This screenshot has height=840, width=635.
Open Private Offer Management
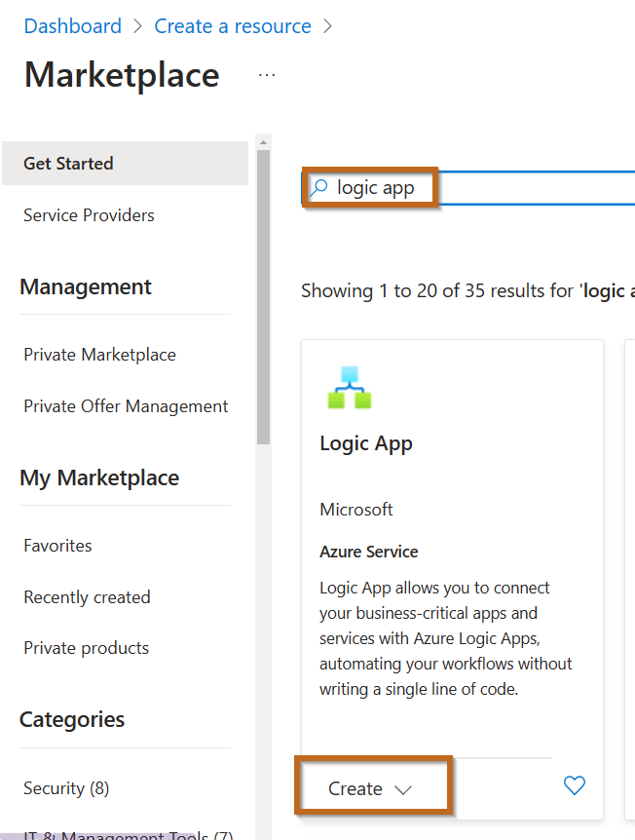click(x=126, y=406)
